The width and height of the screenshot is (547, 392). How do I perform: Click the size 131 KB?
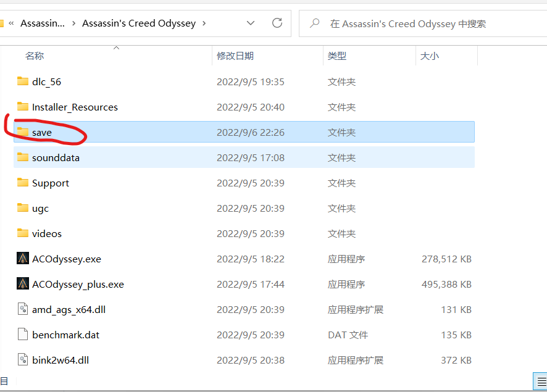[456, 310]
